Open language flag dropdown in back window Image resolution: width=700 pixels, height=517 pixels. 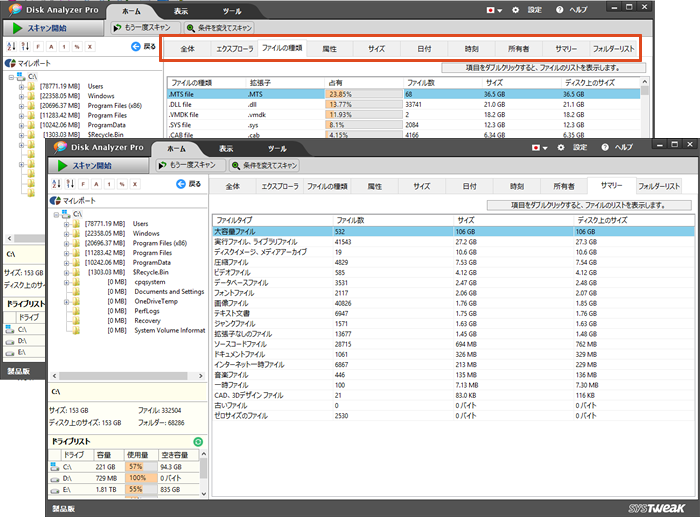click(494, 10)
